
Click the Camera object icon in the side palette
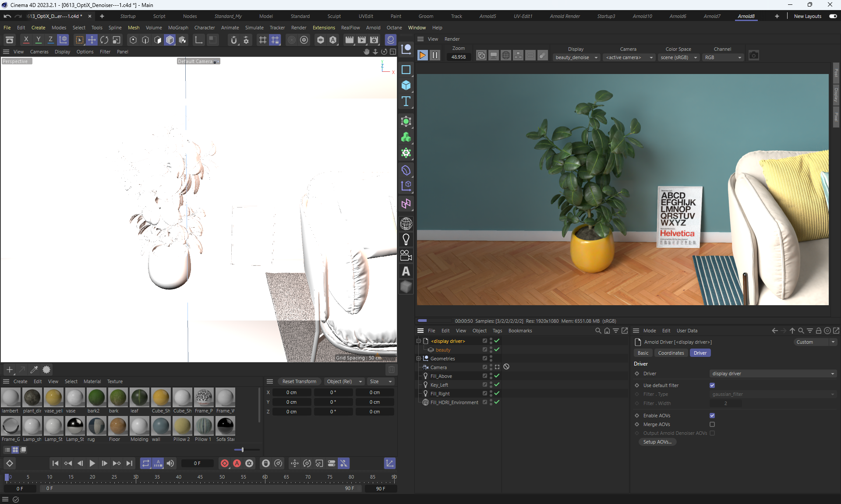point(406,255)
